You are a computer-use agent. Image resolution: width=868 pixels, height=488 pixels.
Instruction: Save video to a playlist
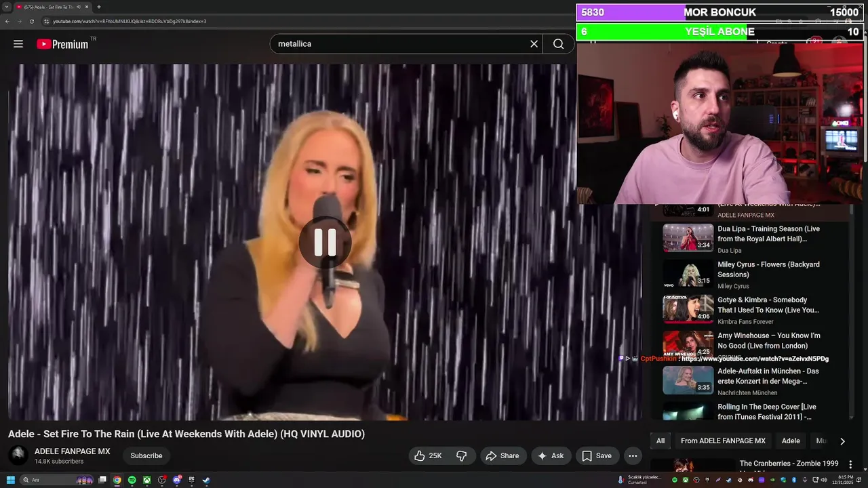coord(596,456)
